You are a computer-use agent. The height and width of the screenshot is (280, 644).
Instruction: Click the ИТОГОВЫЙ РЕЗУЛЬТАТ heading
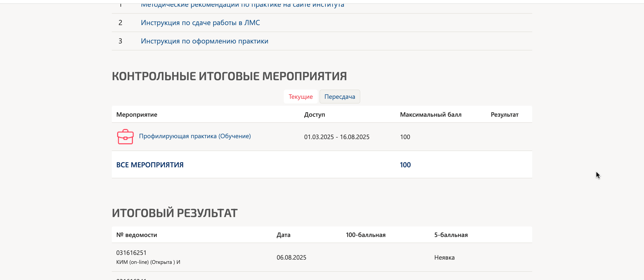[x=174, y=213]
